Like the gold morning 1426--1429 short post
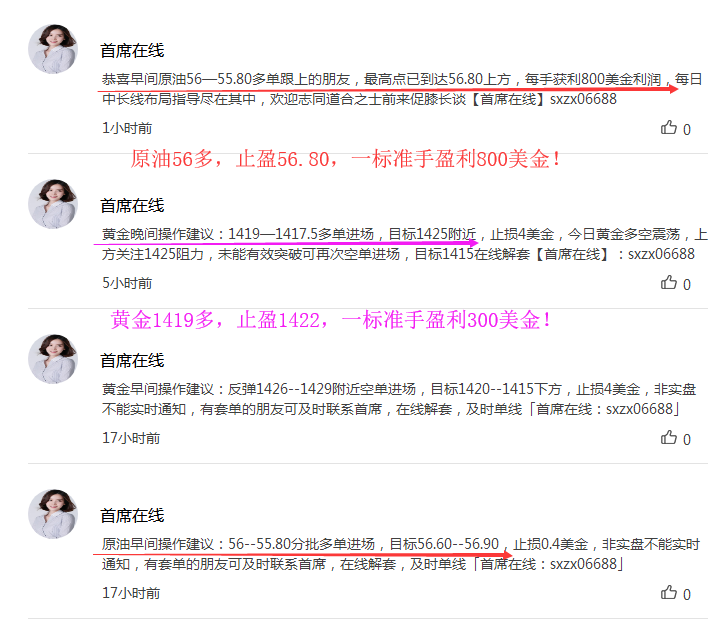The width and height of the screenshot is (721, 624). tap(669, 437)
